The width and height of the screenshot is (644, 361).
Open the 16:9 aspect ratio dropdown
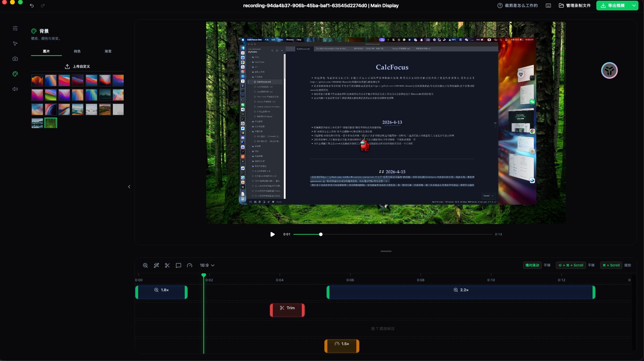click(207, 265)
